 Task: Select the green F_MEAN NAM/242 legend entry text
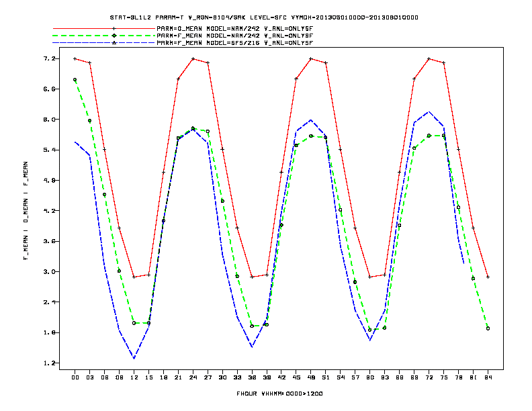(235, 36)
